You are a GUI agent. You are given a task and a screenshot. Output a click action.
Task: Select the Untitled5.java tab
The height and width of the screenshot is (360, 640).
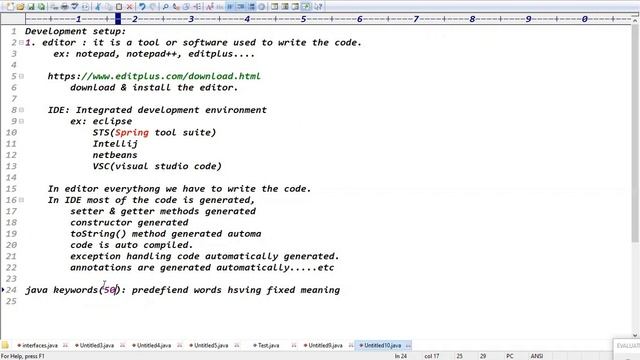(211, 345)
